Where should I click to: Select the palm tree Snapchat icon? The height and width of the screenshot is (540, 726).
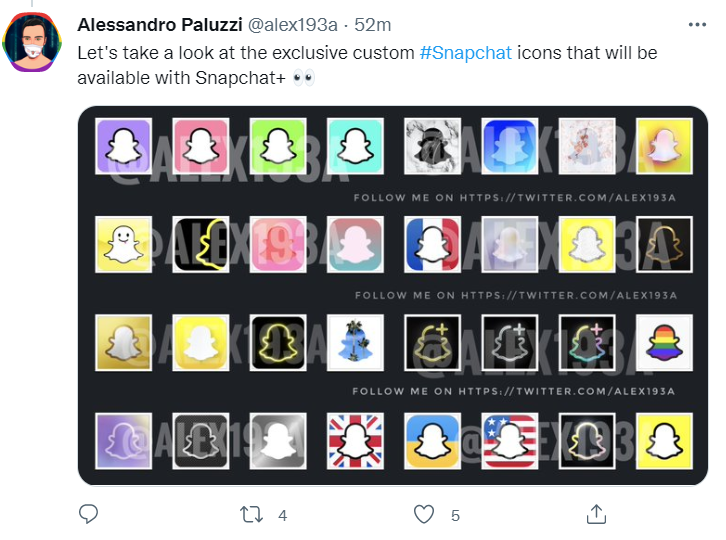click(356, 344)
